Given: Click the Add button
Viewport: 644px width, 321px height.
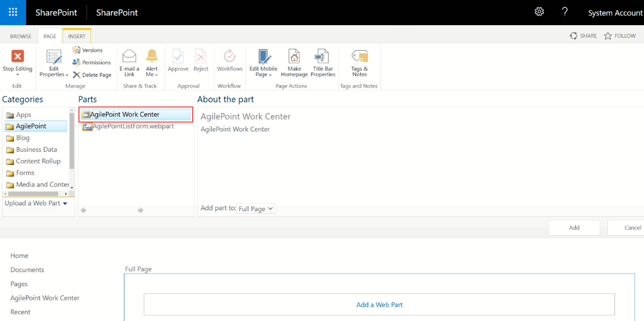Looking at the screenshot, I should [574, 228].
